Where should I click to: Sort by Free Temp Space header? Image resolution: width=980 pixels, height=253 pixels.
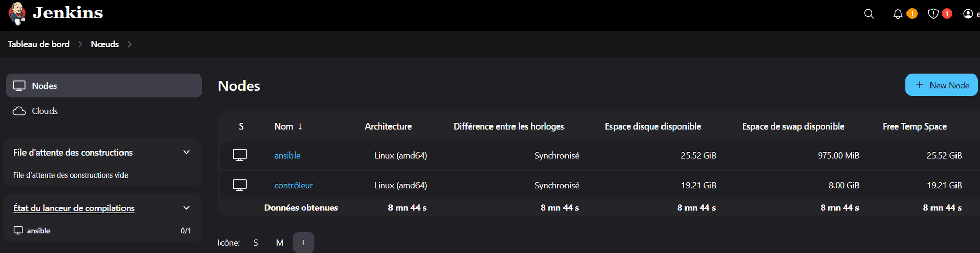pos(914,127)
